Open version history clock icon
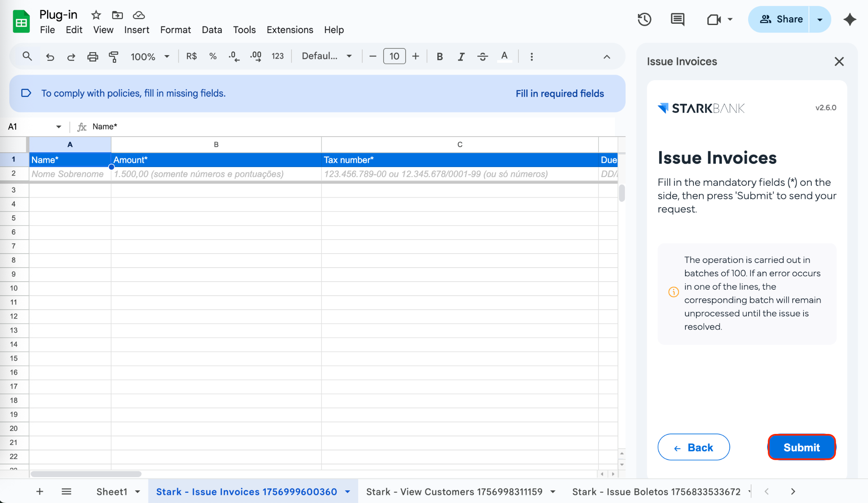The image size is (868, 503). point(644,19)
